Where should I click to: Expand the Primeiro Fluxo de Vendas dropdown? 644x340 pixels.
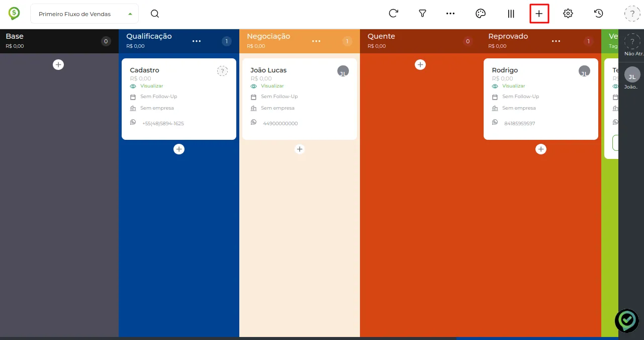tap(84, 14)
